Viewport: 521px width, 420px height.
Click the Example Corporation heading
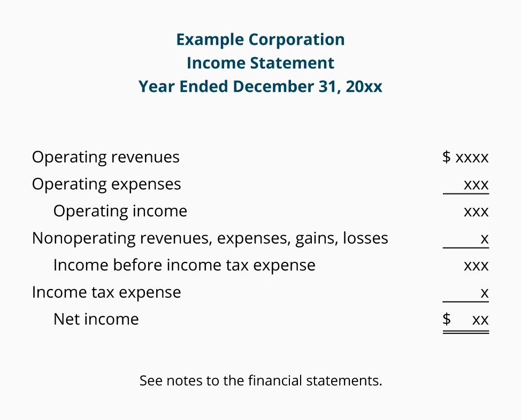pos(260,40)
